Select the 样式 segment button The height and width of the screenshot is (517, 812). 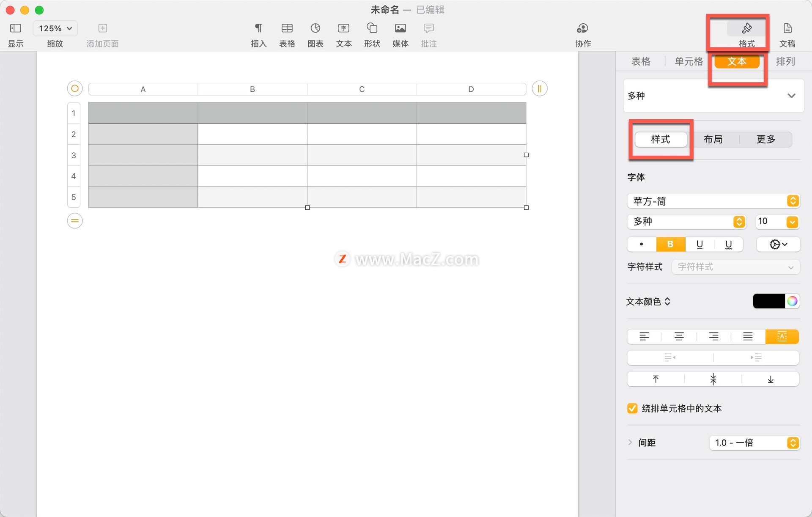point(661,139)
